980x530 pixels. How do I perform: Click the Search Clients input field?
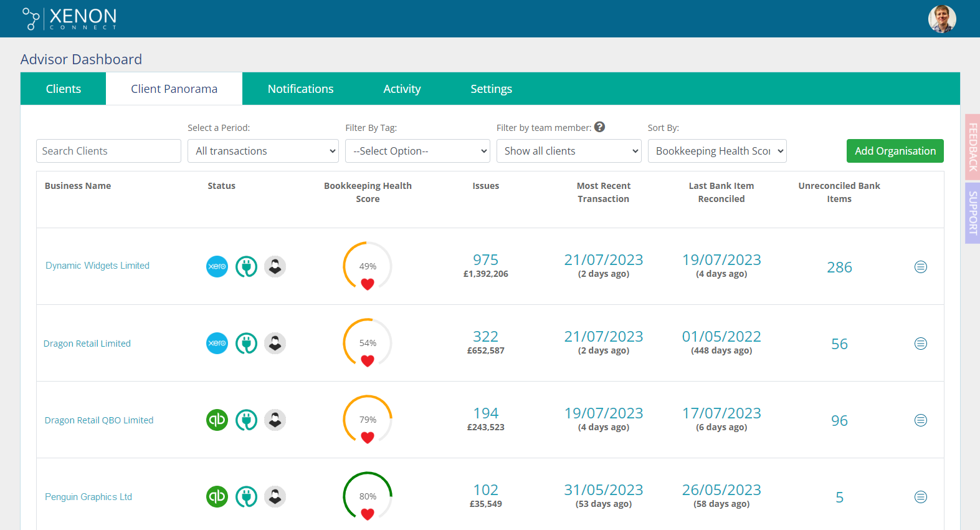pyautogui.click(x=108, y=151)
